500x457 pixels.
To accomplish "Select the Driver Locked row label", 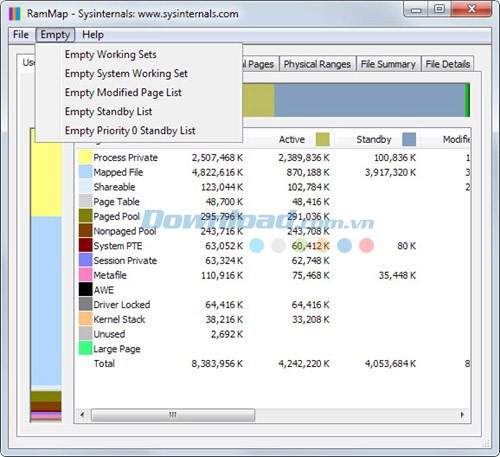I will pyautogui.click(x=122, y=304).
